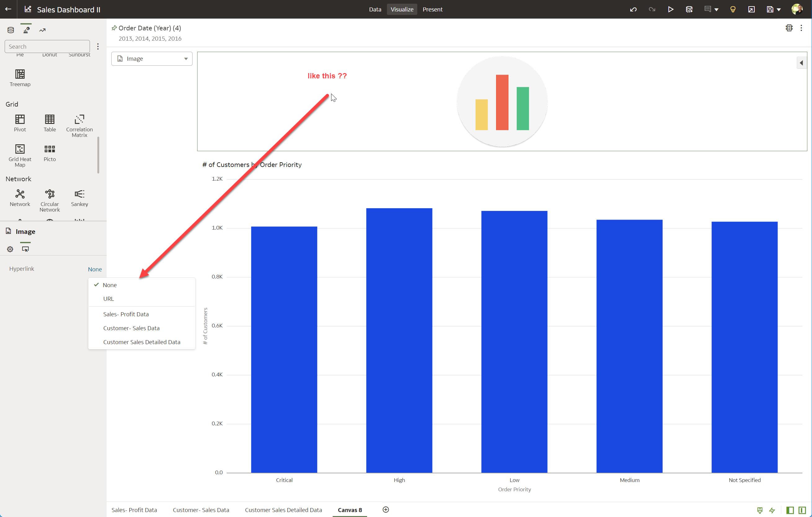Collapse arrow on the image visualization
This screenshot has height=517, width=812.
pyautogui.click(x=801, y=63)
